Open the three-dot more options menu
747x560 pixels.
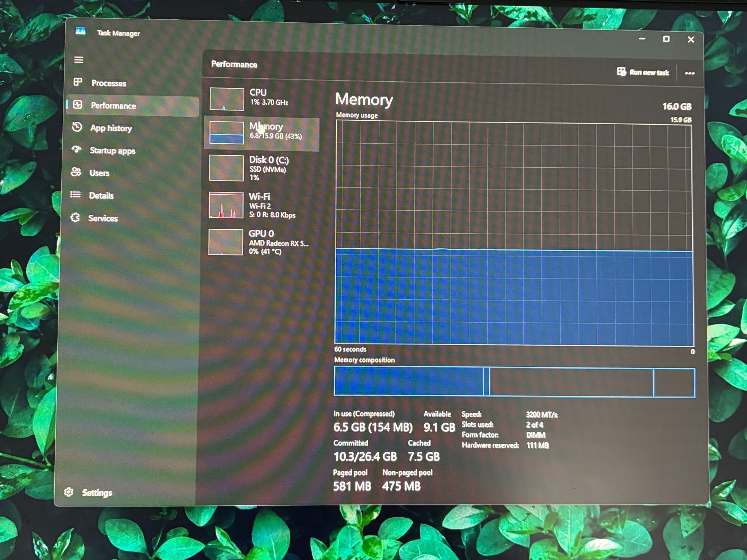[689, 73]
